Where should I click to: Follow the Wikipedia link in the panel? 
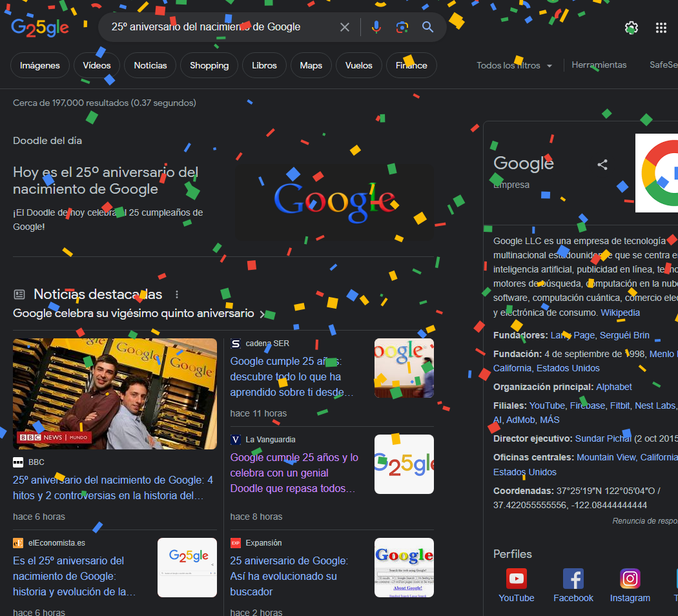[620, 313]
